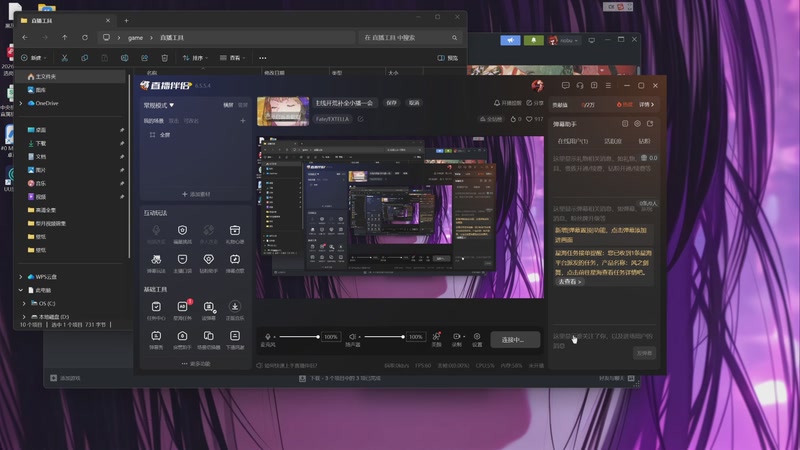Image resolution: width=800 pixels, height=450 pixels.
Task: Open 新建 dropdown in File Explorer
Action: click(x=34, y=58)
